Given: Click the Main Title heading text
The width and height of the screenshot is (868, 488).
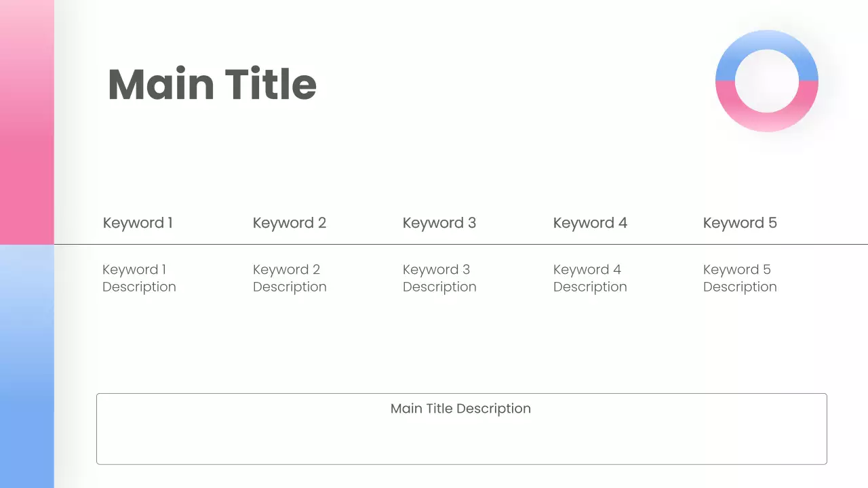Looking at the screenshot, I should click(212, 85).
